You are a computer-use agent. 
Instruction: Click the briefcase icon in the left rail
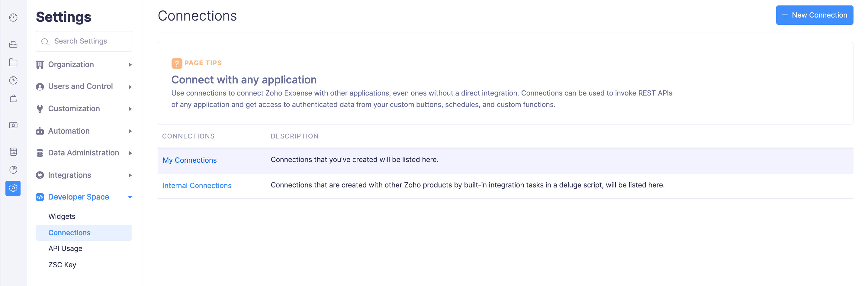pyautogui.click(x=13, y=44)
